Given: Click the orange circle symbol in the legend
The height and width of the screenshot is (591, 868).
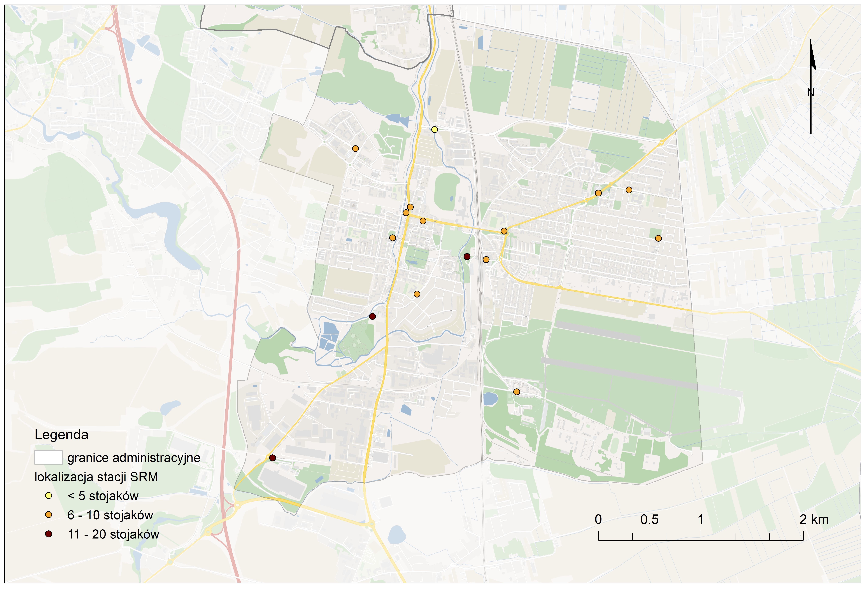Looking at the screenshot, I should coord(49,515).
